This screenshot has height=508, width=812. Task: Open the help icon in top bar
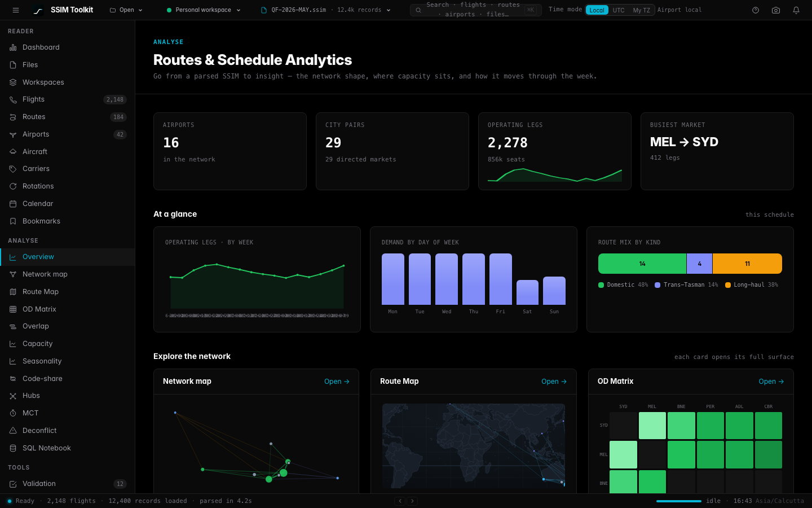756,10
